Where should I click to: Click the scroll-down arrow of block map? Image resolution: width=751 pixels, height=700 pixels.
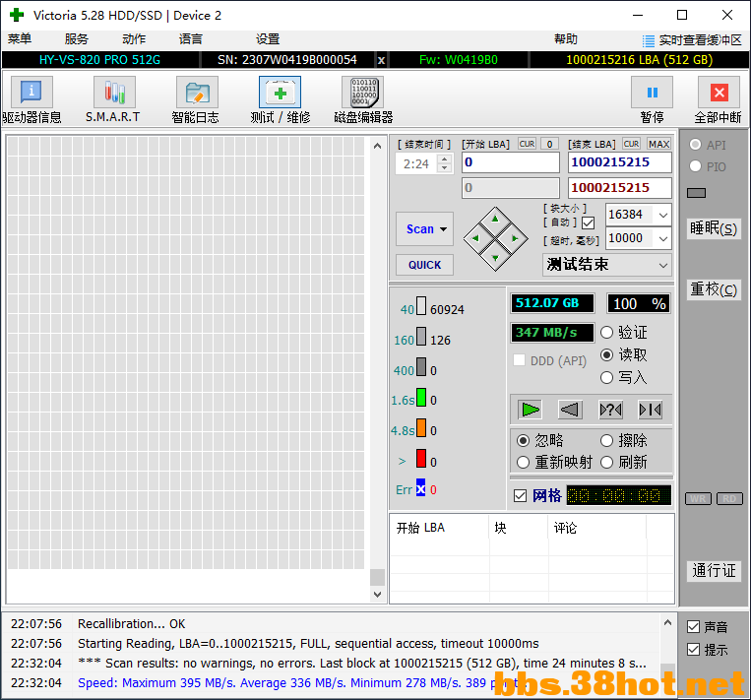coord(377,595)
